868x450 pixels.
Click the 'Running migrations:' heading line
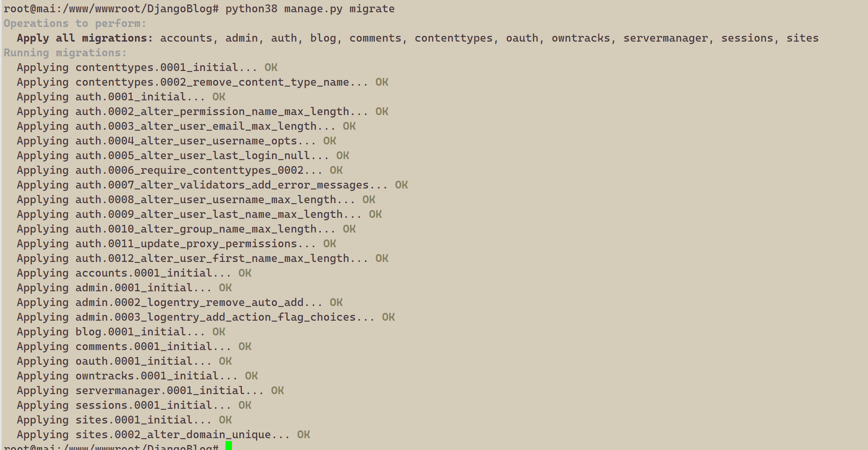pos(65,53)
